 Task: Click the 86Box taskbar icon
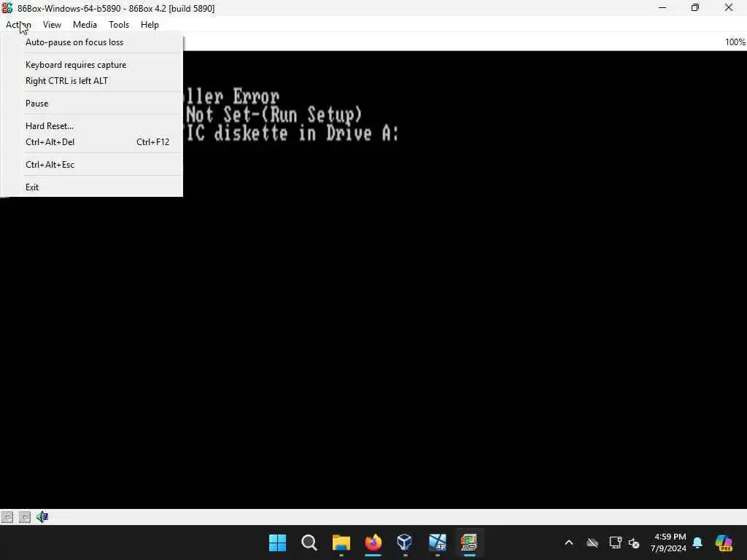[469, 542]
